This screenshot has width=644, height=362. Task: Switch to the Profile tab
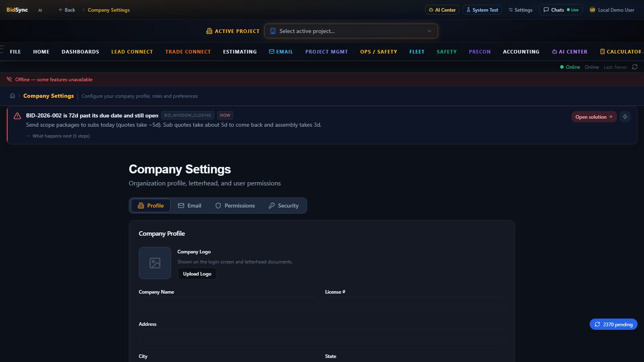pyautogui.click(x=151, y=206)
